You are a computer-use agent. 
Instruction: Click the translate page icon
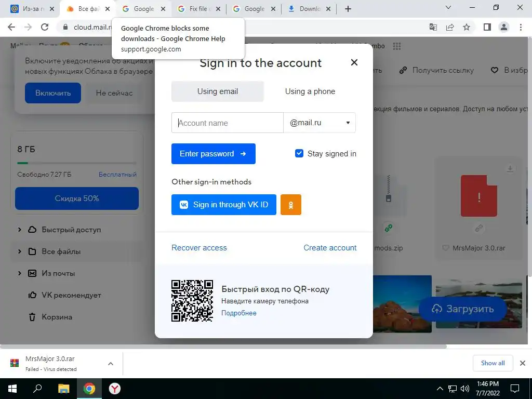(433, 27)
